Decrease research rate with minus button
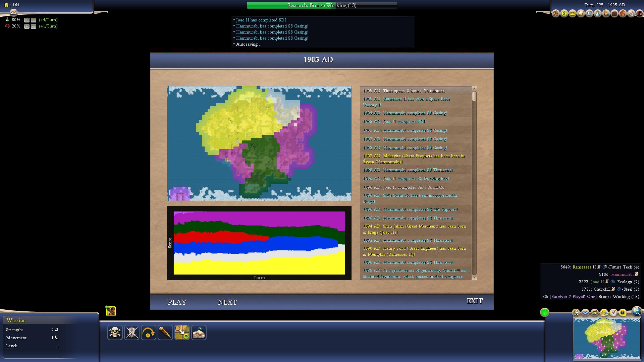The width and height of the screenshot is (644, 362). click(x=34, y=20)
